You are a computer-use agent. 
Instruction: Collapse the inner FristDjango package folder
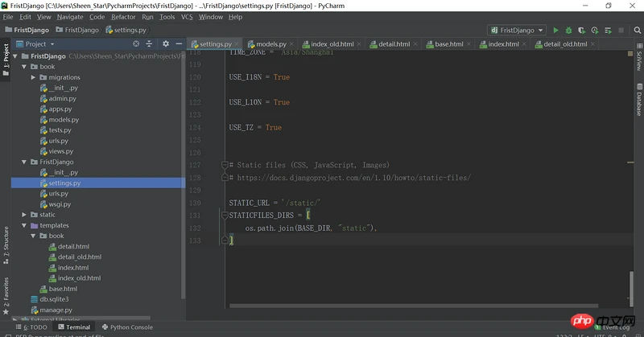pos(24,162)
